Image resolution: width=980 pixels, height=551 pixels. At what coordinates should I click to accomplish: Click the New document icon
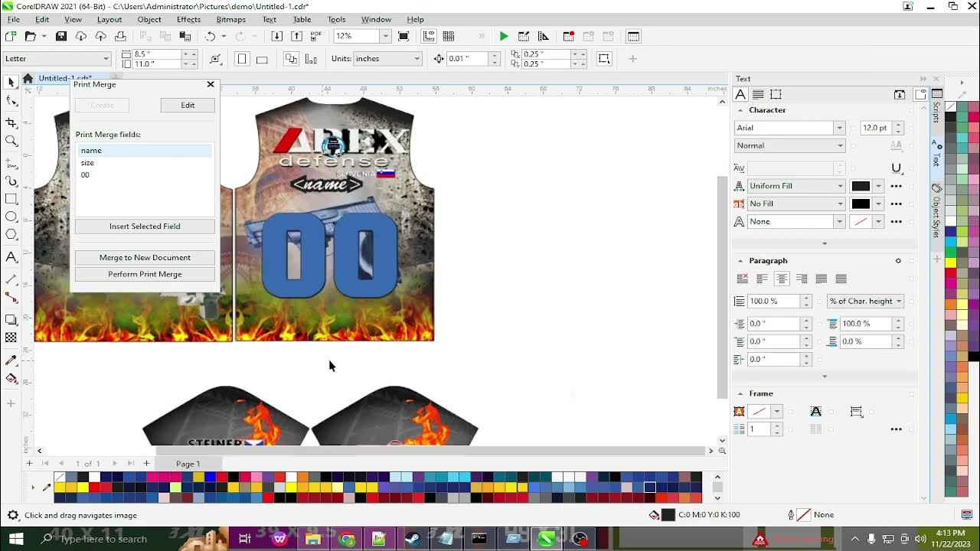(x=11, y=36)
